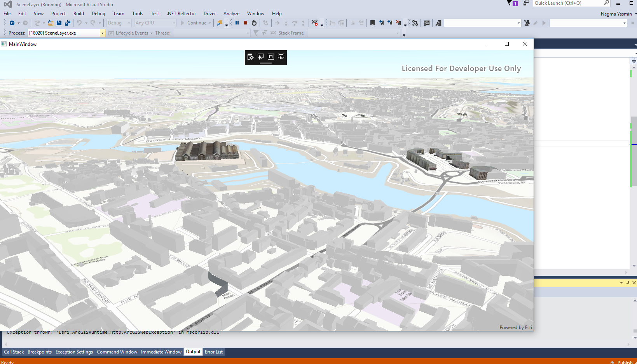Screen dimensions: 637x364
Task: Click the flask test toolbar icon
Action: [x=527, y=23]
